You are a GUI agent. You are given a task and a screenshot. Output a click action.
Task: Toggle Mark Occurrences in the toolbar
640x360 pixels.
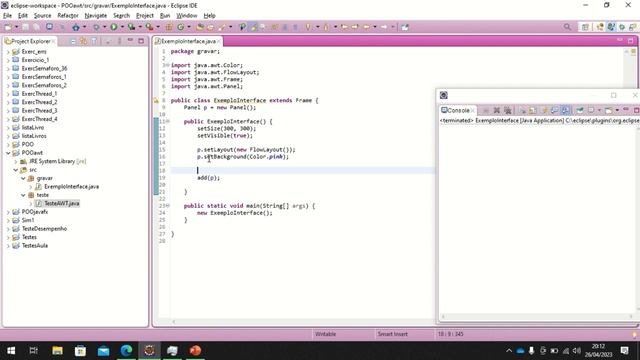(x=253, y=27)
